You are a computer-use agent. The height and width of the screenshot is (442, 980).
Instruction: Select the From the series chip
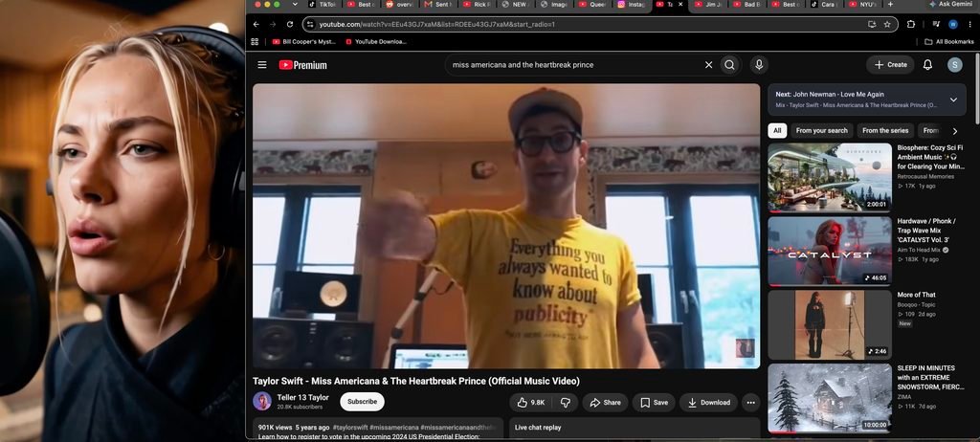(x=885, y=131)
